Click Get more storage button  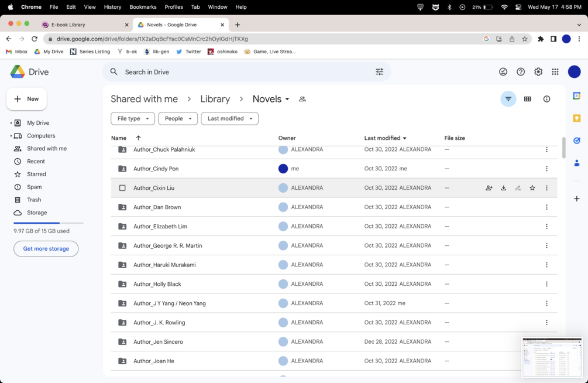click(46, 249)
